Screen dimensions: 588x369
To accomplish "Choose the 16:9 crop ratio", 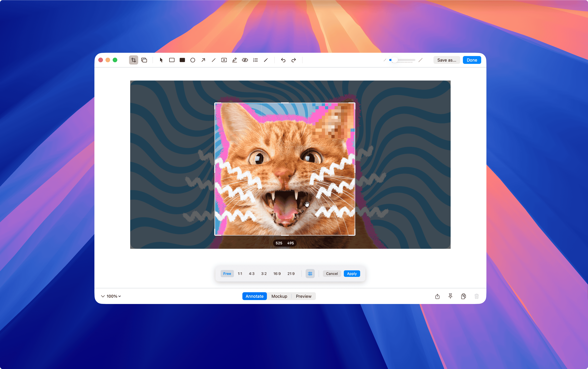I will 277,274.
